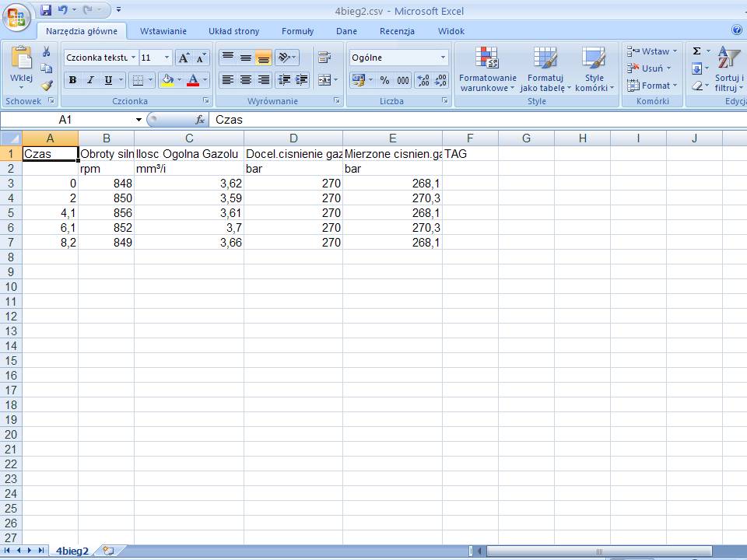
Task: Click the AutoSum sigma icon
Action: pos(696,51)
